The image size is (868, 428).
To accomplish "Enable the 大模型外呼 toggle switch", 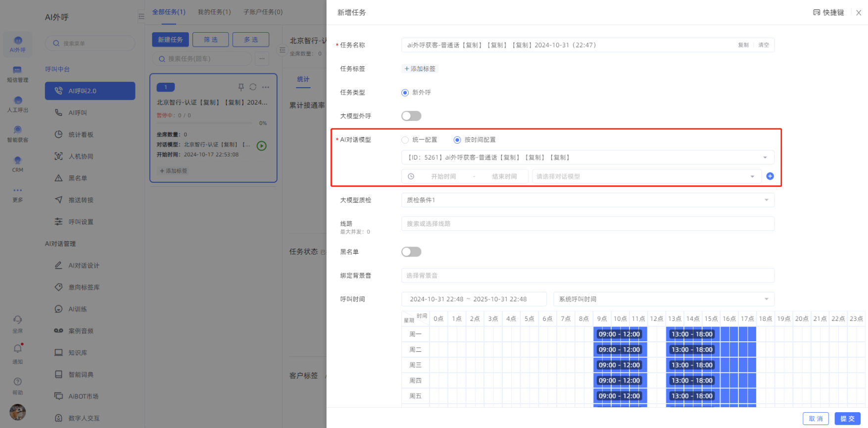I will click(x=411, y=116).
